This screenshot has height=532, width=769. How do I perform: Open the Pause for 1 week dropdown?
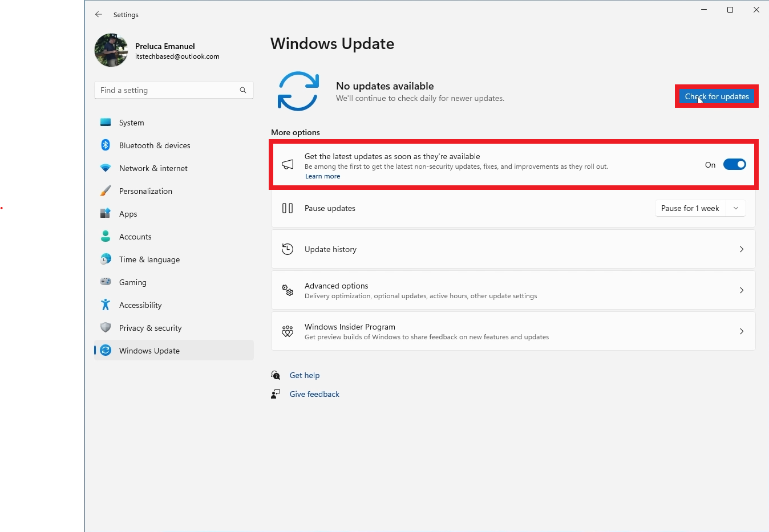point(736,208)
